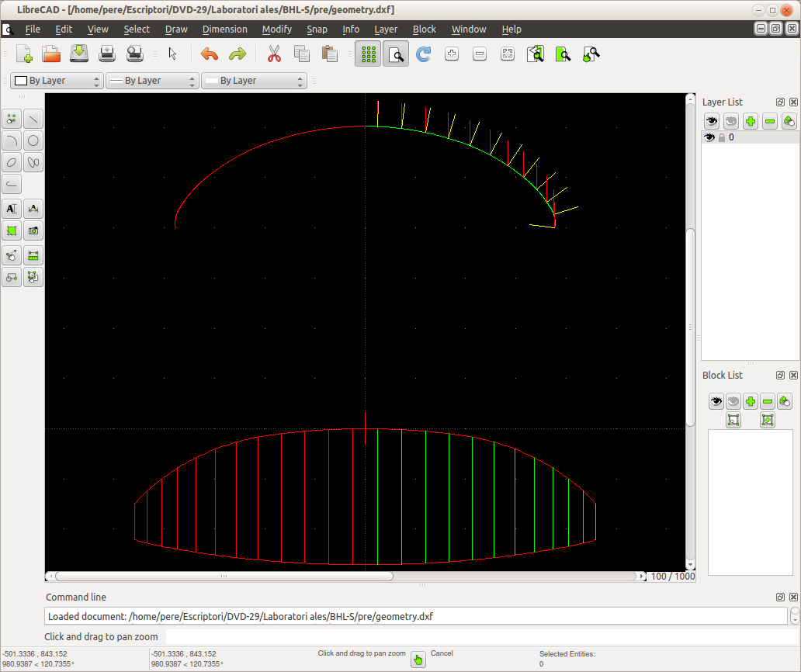This screenshot has width=801, height=672.
Task: Undo the last action
Action: click(210, 54)
